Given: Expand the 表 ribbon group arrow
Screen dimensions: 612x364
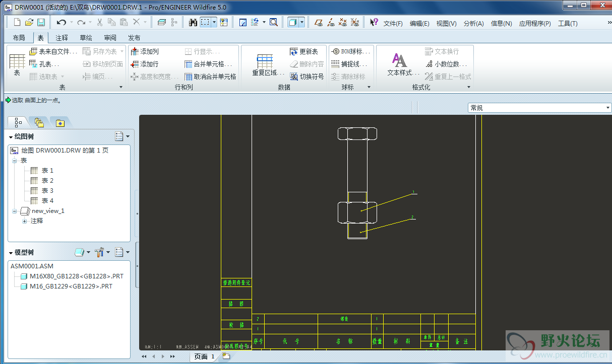Looking at the screenshot, I should pos(121,87).
